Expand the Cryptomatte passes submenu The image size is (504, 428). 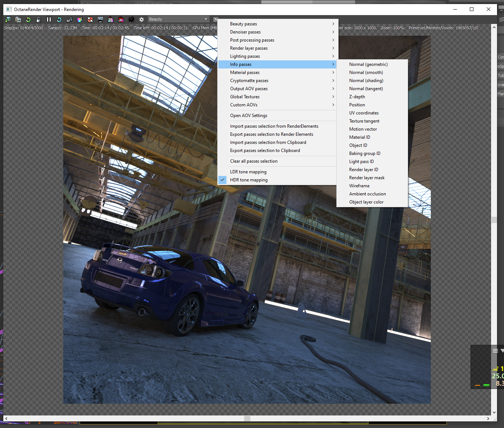pos(278,81)
